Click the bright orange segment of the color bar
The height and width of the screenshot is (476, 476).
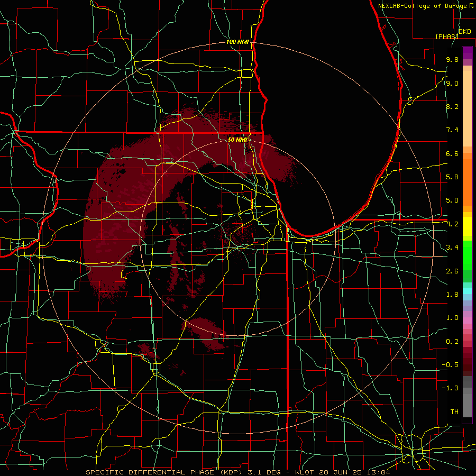tap(467, 182)
